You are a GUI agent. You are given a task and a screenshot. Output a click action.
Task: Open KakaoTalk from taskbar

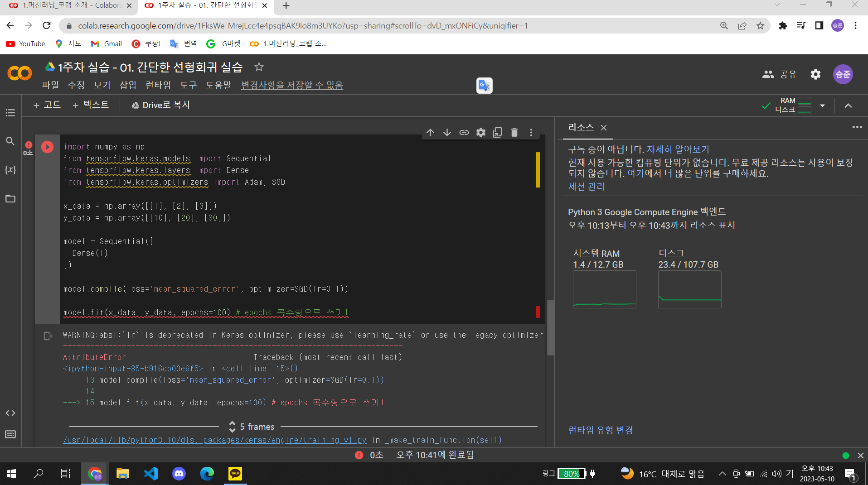(x=235, y=474)
